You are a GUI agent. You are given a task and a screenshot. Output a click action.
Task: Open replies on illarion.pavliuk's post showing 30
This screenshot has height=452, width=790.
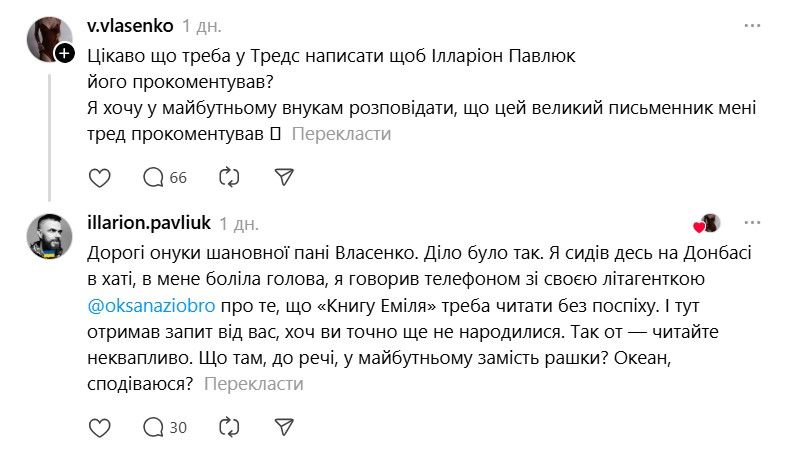[165, 427]
